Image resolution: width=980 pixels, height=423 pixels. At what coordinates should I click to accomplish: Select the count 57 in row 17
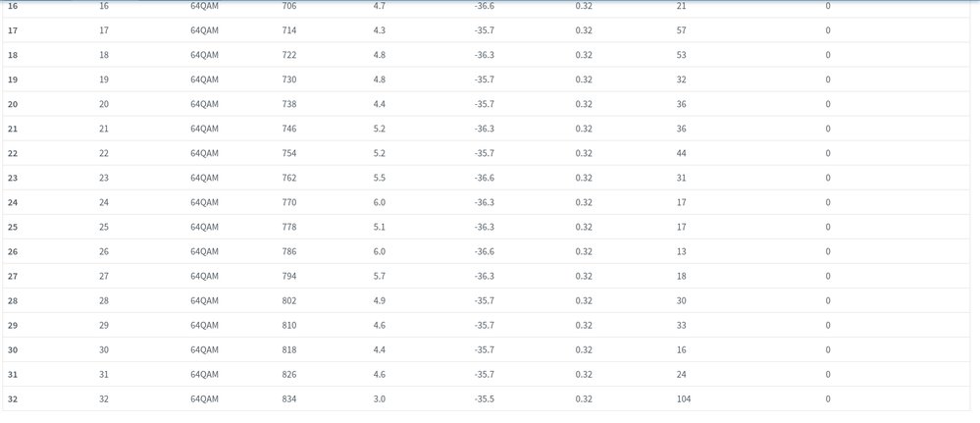click(x=682, y=30)
